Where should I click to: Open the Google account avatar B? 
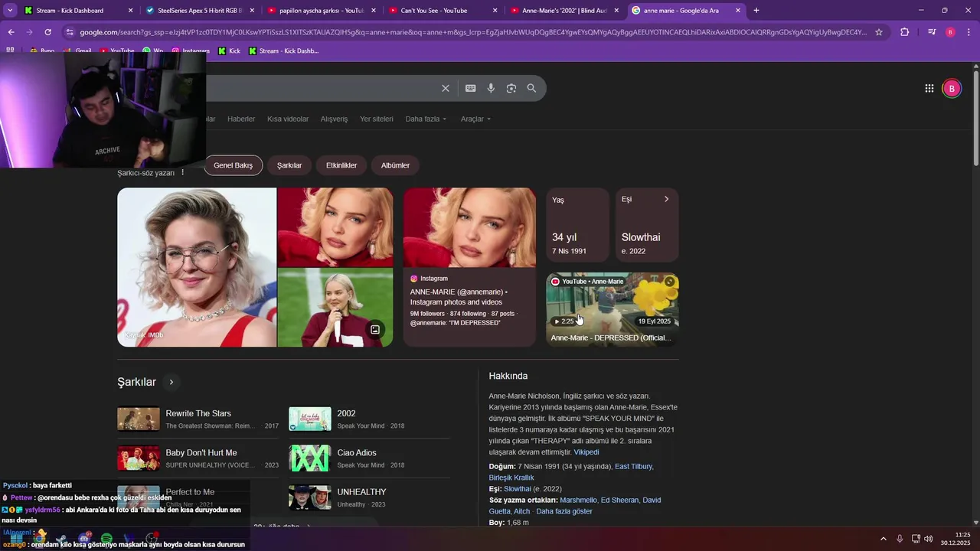click(x=951, y=88)
